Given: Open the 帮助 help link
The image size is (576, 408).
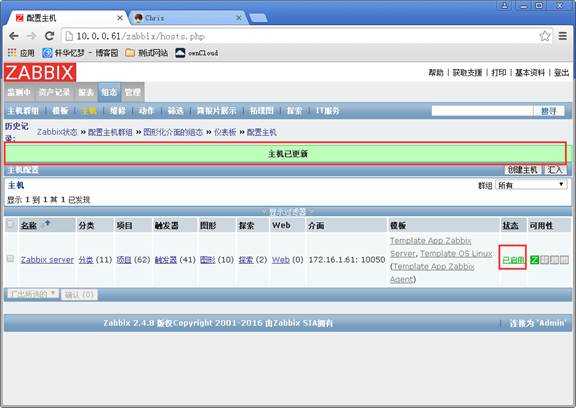Looking at the screenshot, I should (436, 73).
